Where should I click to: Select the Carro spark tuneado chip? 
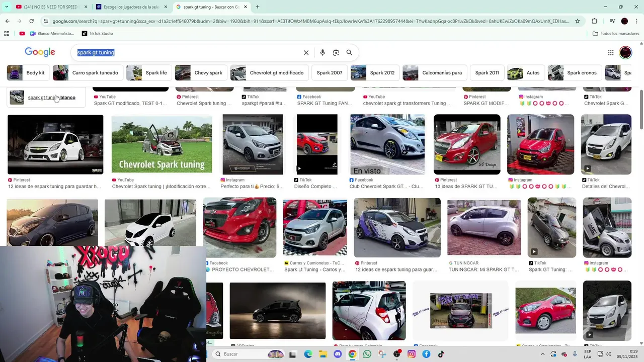pyautogui.click(x=88, y=73)
